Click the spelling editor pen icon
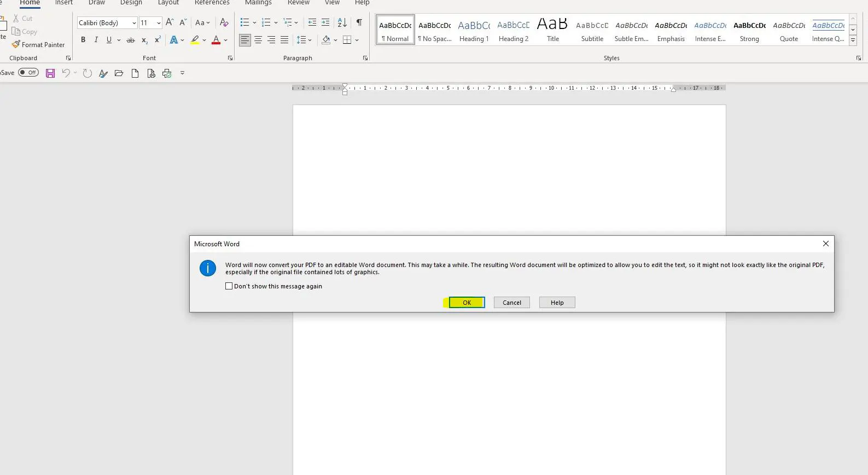Screen dimensions: 868x475 point(103,73)
